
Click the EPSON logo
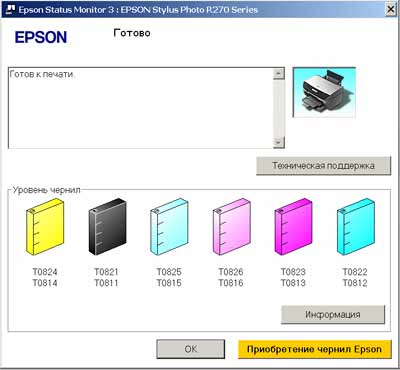41,37
